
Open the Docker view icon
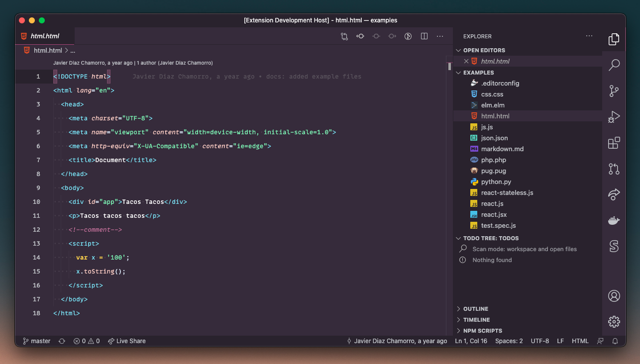[614, 220]
